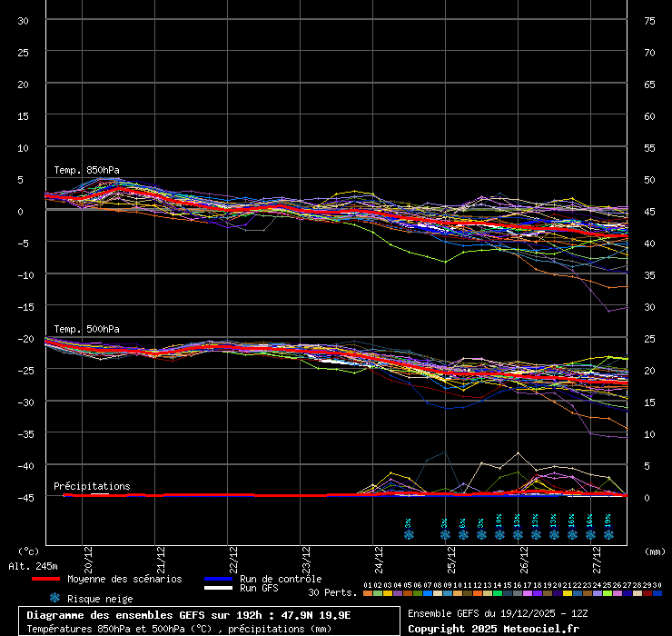Click the 10% snow risk snowflake
This screenshot has height=636, width=672.
[499, 535]
